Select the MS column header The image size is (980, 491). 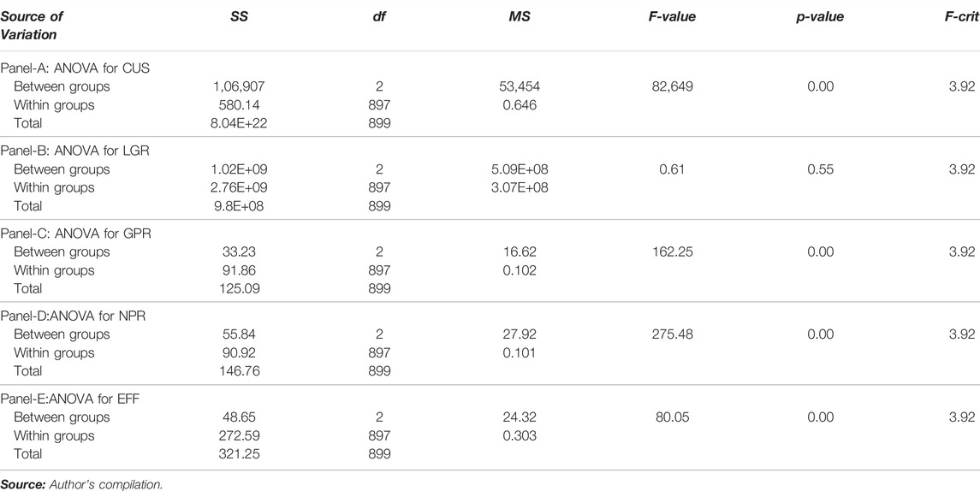point(520,17)
